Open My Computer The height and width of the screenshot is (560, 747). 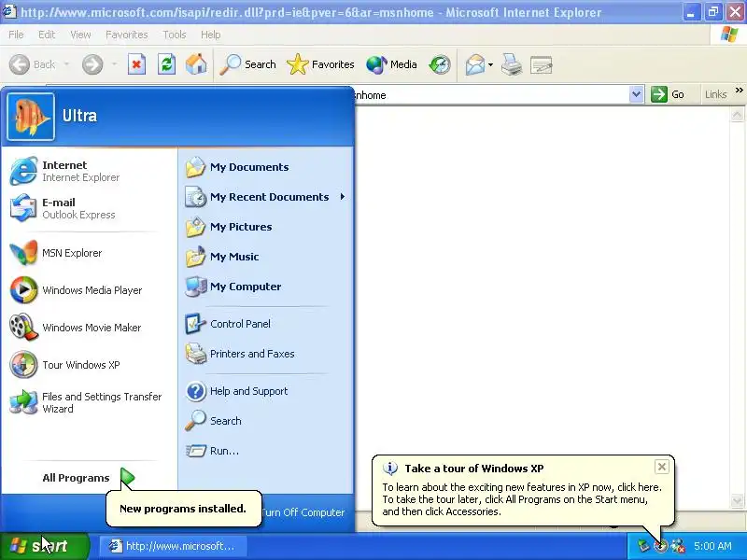[266, 287]
